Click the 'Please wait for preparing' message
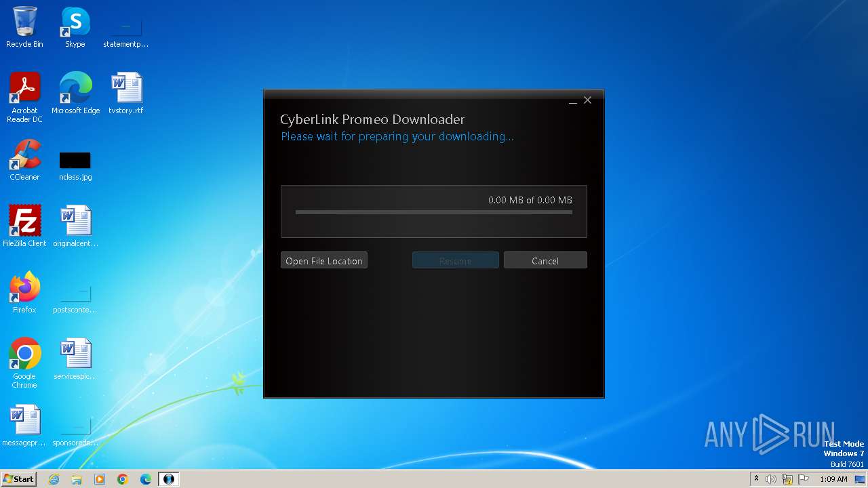The width and height of the screenshot is (868, 488). tap(397, 136)
